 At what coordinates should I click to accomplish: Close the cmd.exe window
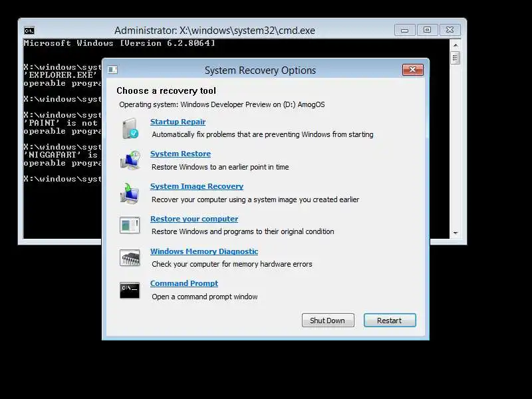coord(450,30)
